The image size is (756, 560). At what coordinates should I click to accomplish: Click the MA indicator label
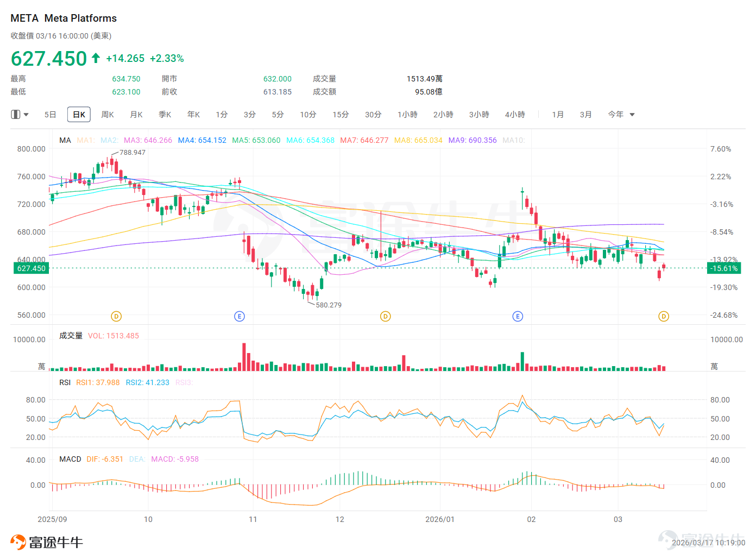click(65, 140)
